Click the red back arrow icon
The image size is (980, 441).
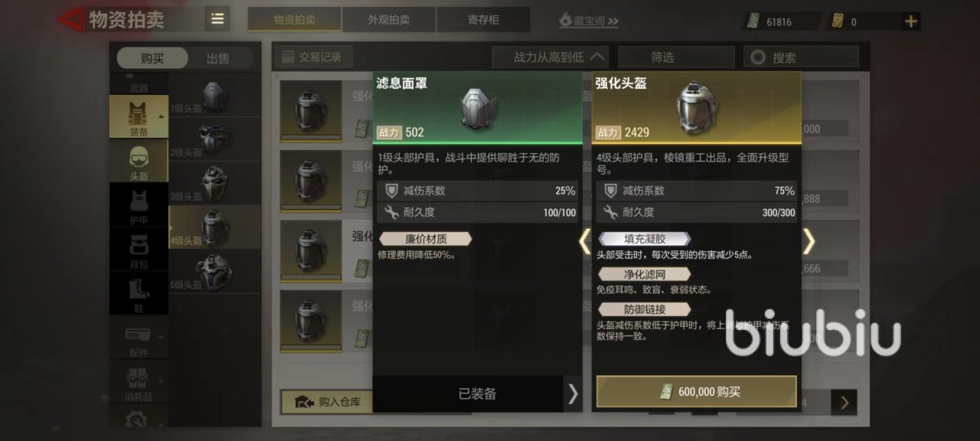point(71,19)
